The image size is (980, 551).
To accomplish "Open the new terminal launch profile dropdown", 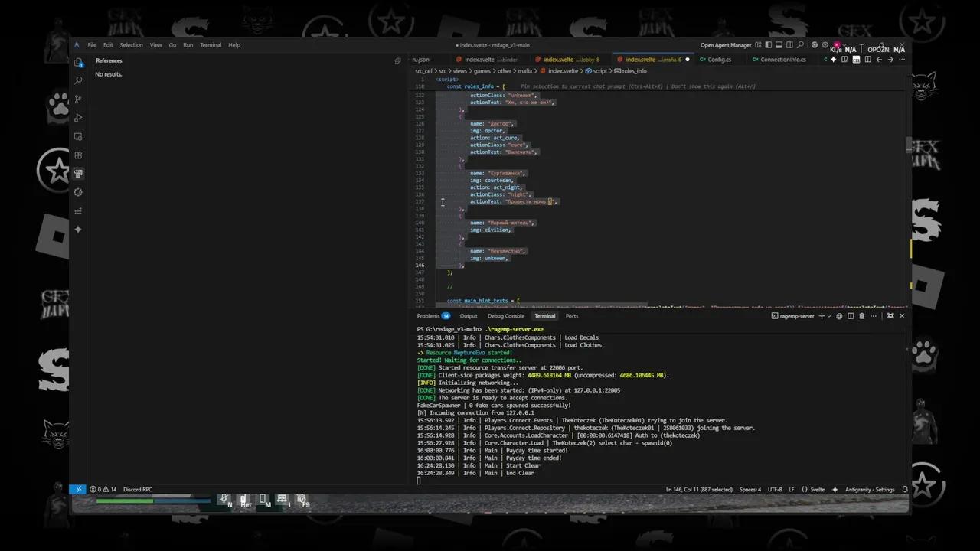I will click(830, 316).
